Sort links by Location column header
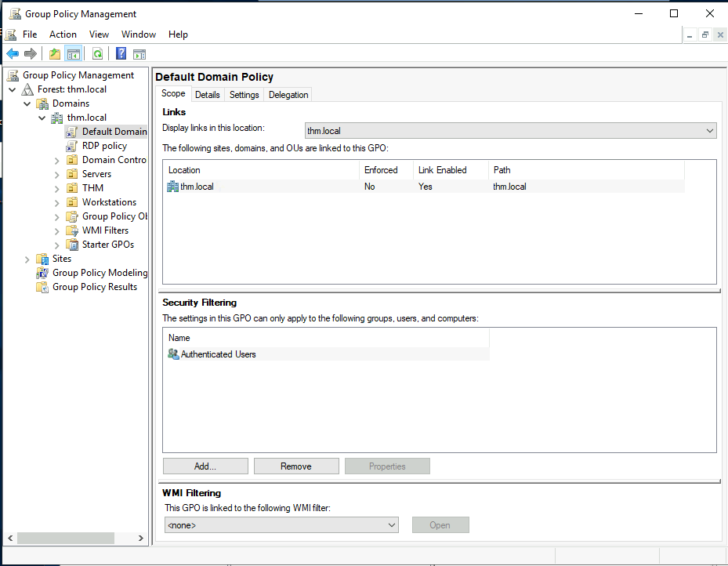This screenshot has width=728, height=566. [262, 170]
